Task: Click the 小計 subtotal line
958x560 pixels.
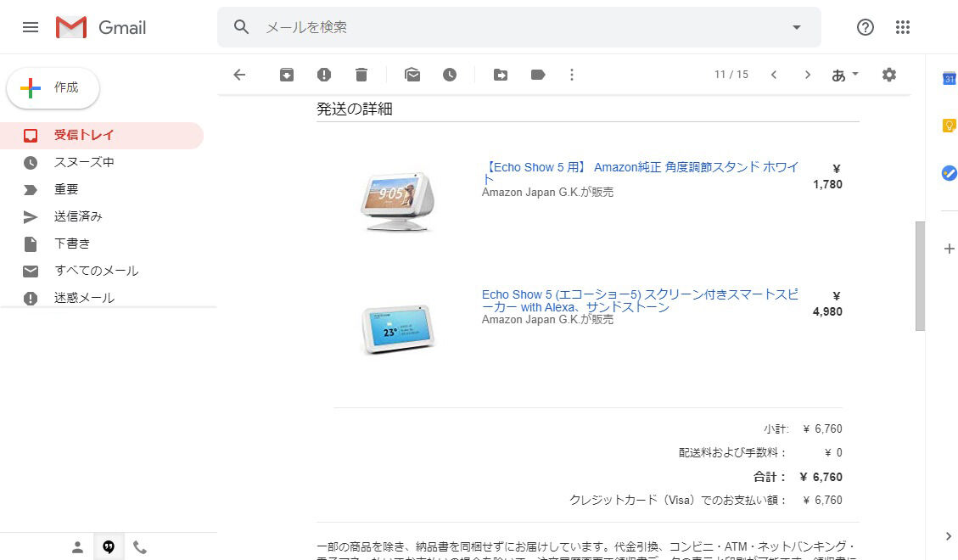Action: tap(803, 428)
